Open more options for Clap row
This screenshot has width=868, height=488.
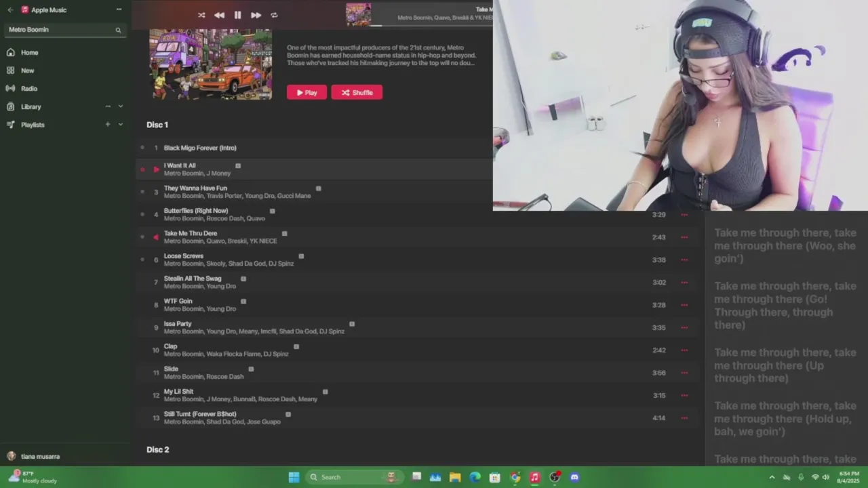pyautogui.click(x=684, y=350)
